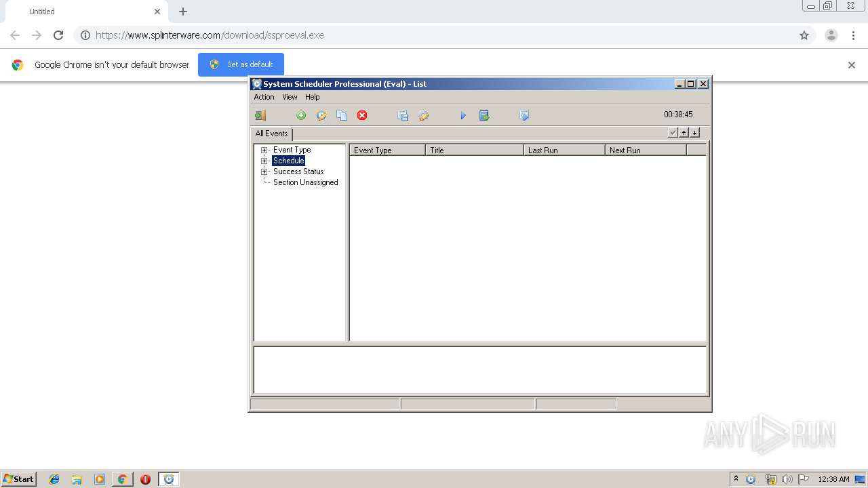
Task: Copy the event using duplicate pages icon
Action: pyautogui.click(x=342, y=115)
